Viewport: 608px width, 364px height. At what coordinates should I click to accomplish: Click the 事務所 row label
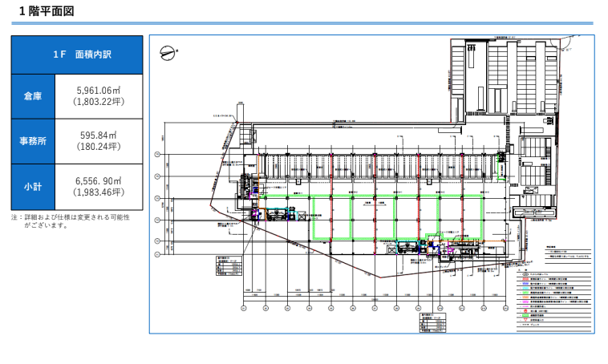(33, 141)
